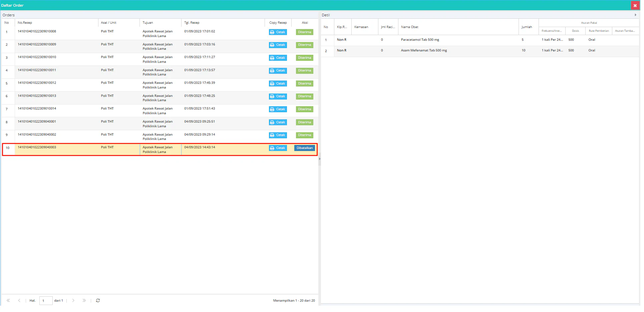Click Cetak for order 141010401022309010013
This screenshot has height=312, width=644.
[278, 96]
